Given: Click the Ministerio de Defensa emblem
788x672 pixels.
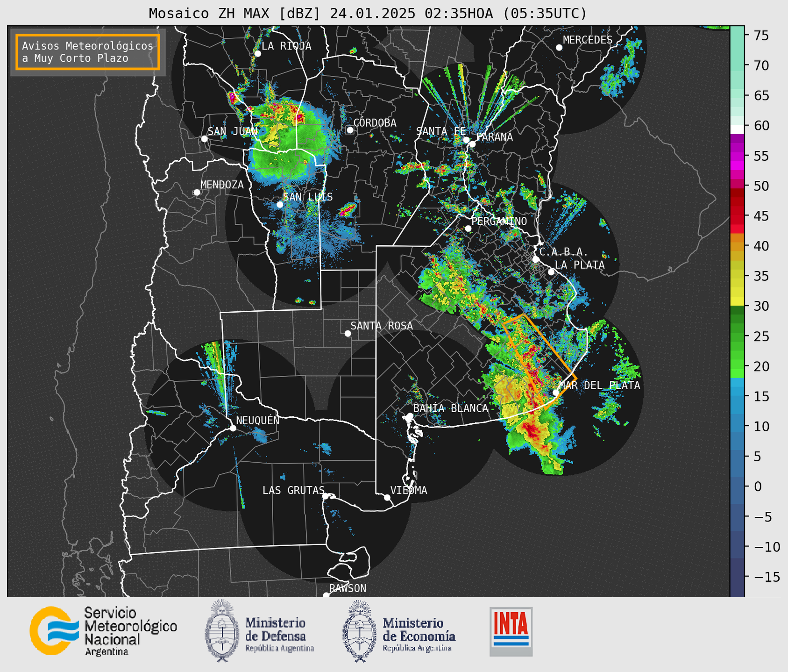Looking at the screenshot, I should click(221, 631).
